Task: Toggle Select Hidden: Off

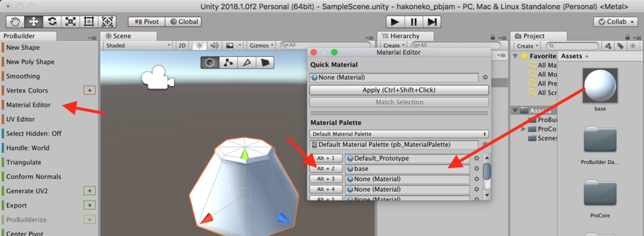Action: click(34, 134)
